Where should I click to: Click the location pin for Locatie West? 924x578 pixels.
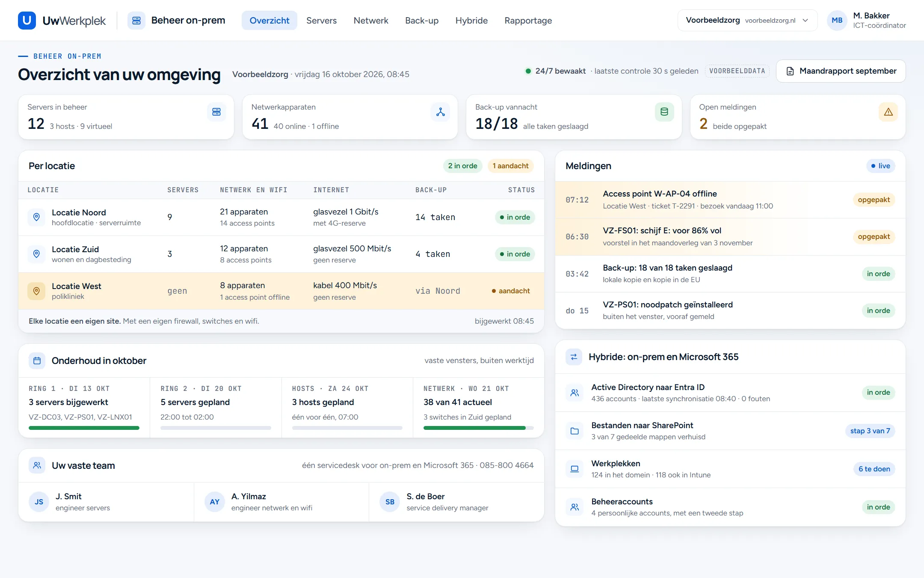click(36, 291)
